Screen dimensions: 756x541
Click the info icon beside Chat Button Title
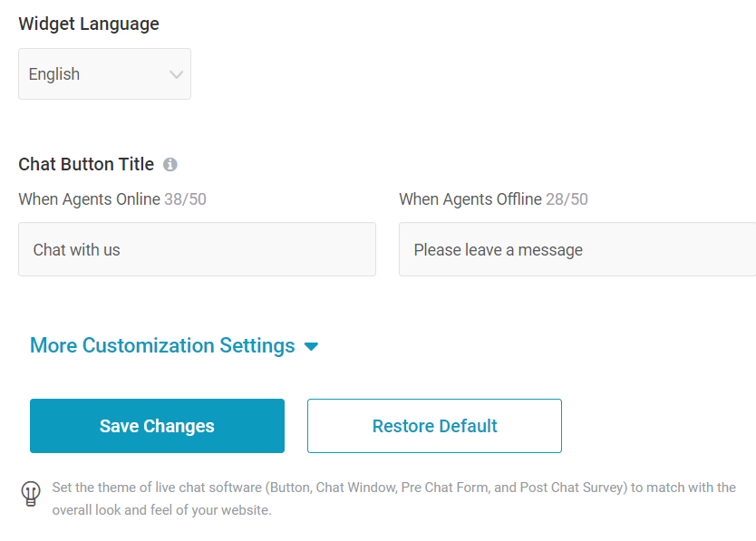point(170,164)
